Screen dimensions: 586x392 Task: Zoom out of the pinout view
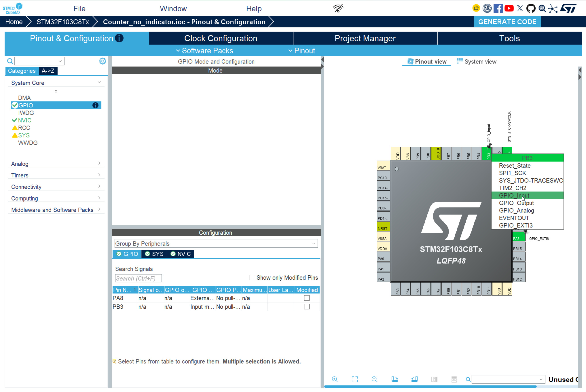click(374, 379)
